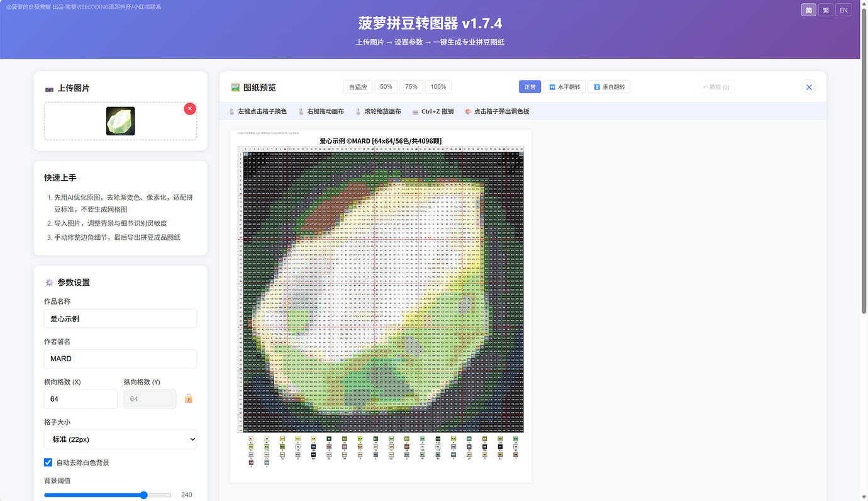Click the mouse icon beside 右键拖动画布
868x501 pixels.
[x=301, y=111]
